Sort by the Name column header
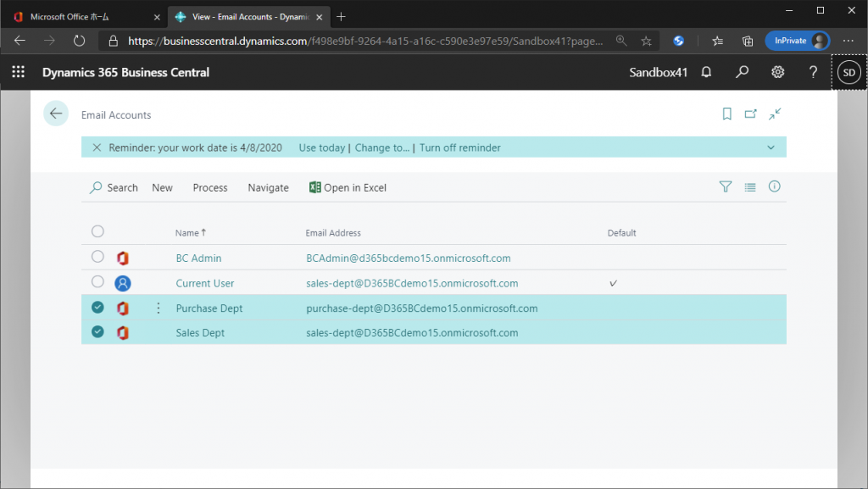868x489 pixels. point(191,233)
